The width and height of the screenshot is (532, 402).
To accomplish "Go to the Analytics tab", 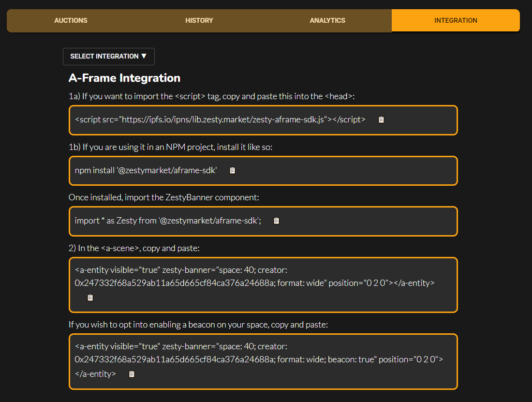I will [327, 20].
